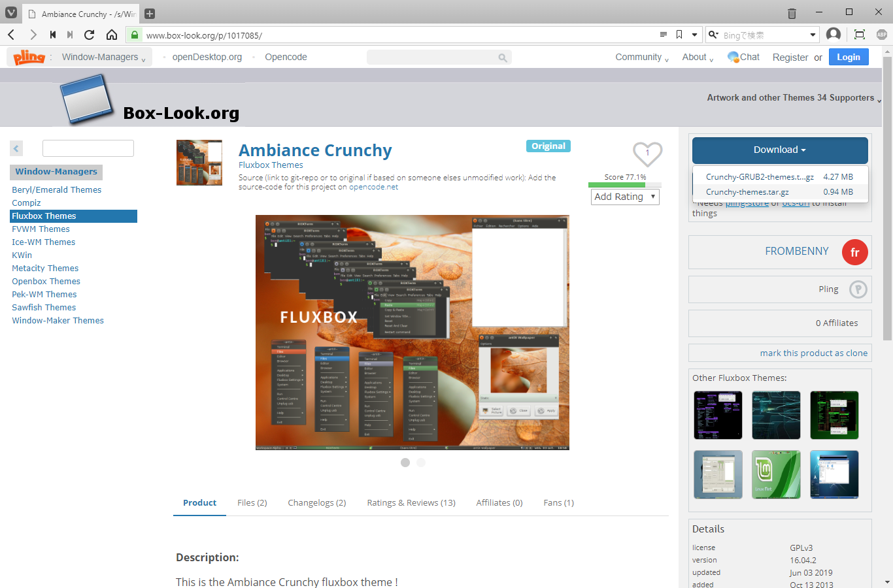This screenshot has height=588, width=893.
Task: Select Openbox Themes in the sidebar
Action: click(x=46, y=282)
